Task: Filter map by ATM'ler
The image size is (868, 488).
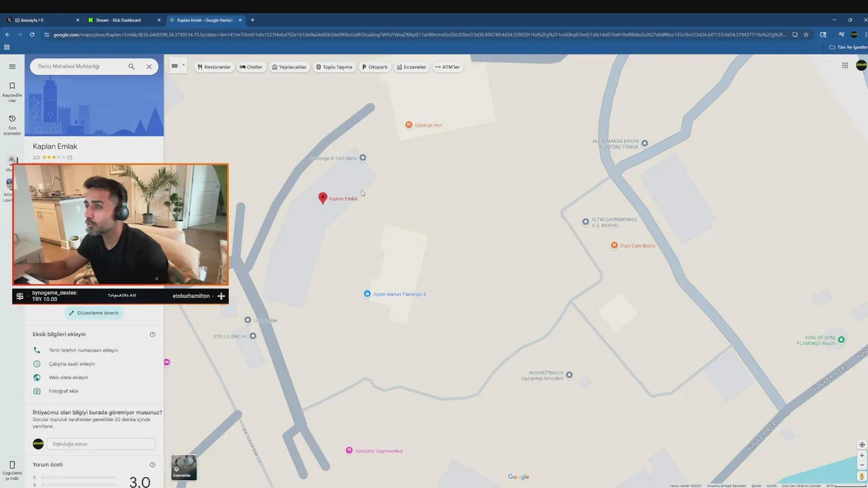Action: [448, 67]
